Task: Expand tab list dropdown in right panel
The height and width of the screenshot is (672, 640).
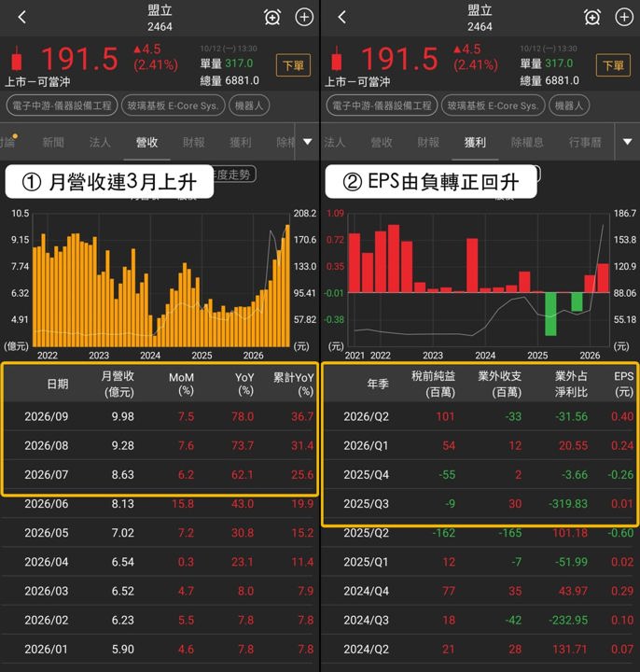Action: click(627, 142)
